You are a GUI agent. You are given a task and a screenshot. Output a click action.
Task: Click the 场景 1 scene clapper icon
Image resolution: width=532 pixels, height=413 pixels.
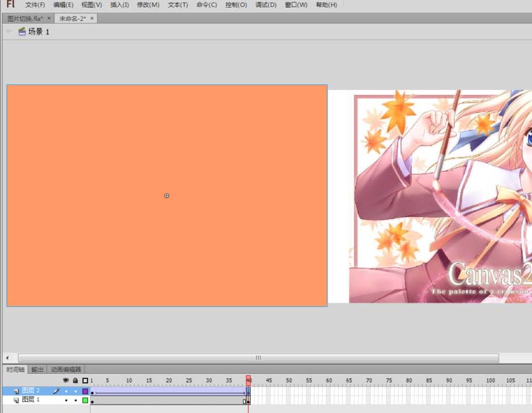(22, 31)
